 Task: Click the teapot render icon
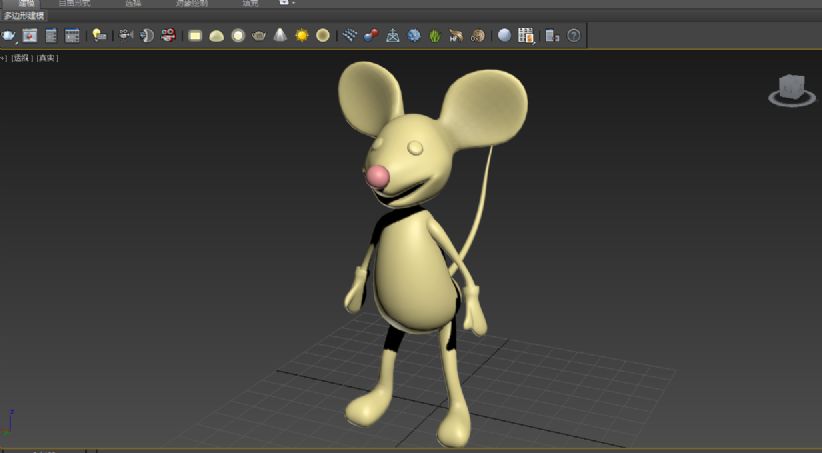(x=8, y=36)
